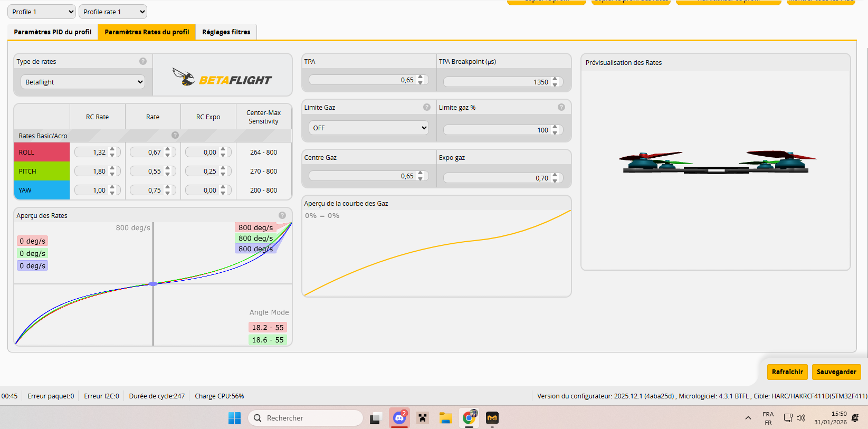The image size is (868, 429).
Task: Open the Réglages filtres tab
Action: point(226,32)
